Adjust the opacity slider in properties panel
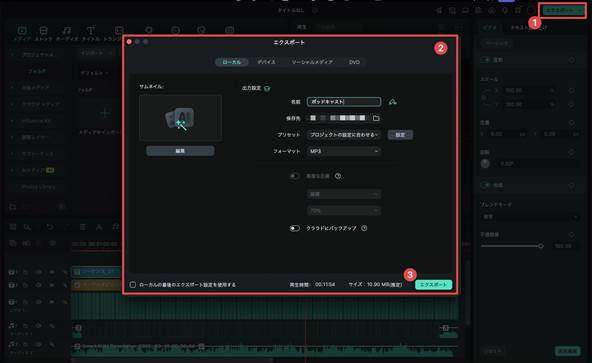592x363 pixels. click(541, 246)
